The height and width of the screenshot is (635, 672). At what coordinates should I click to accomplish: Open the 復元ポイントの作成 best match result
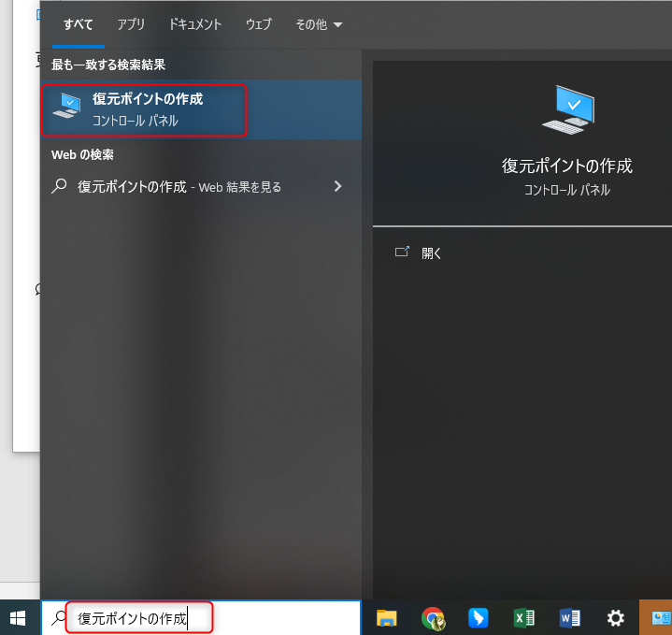(x=201, y=109)
